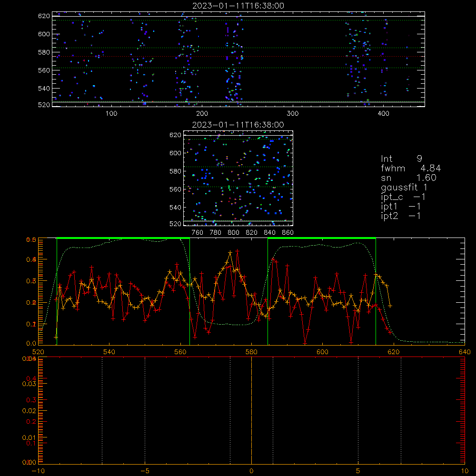Select the 'ipt1 -1' readout text
The width and height of the screenshot is (476, 476).
401,207
